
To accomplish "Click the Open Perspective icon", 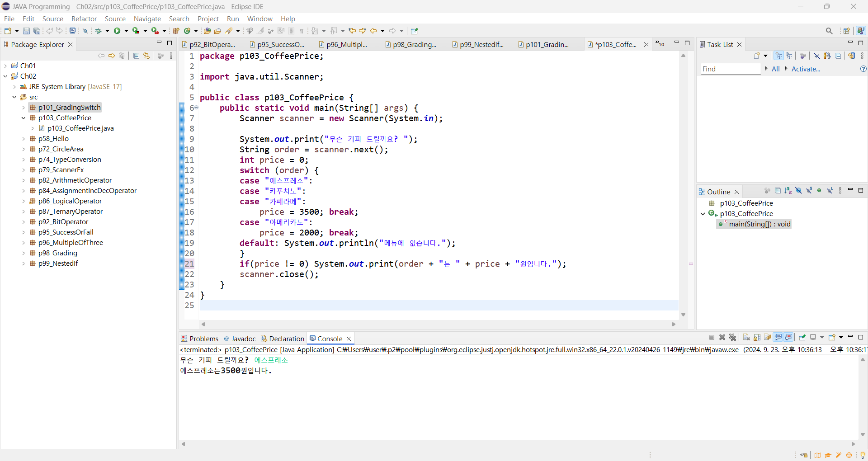I will (x=847, y=31).
